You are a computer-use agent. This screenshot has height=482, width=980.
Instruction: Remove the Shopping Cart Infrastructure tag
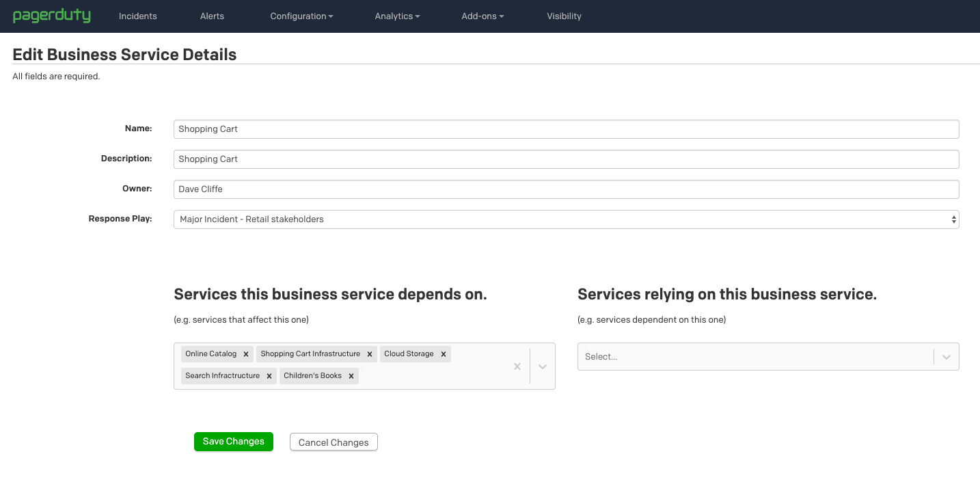370,354
